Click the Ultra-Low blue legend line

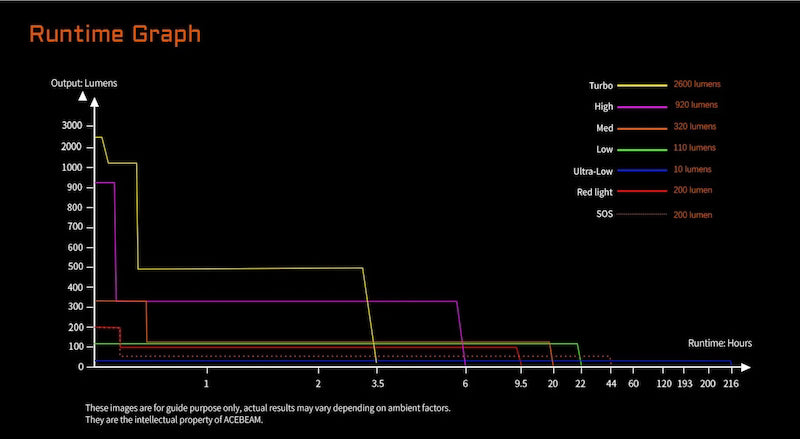641,171
